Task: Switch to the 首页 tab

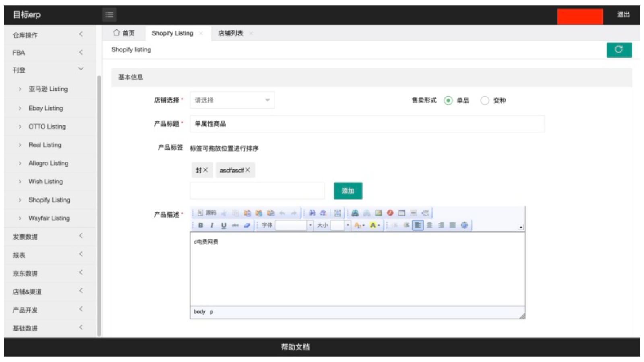Action: coord(124,33)
